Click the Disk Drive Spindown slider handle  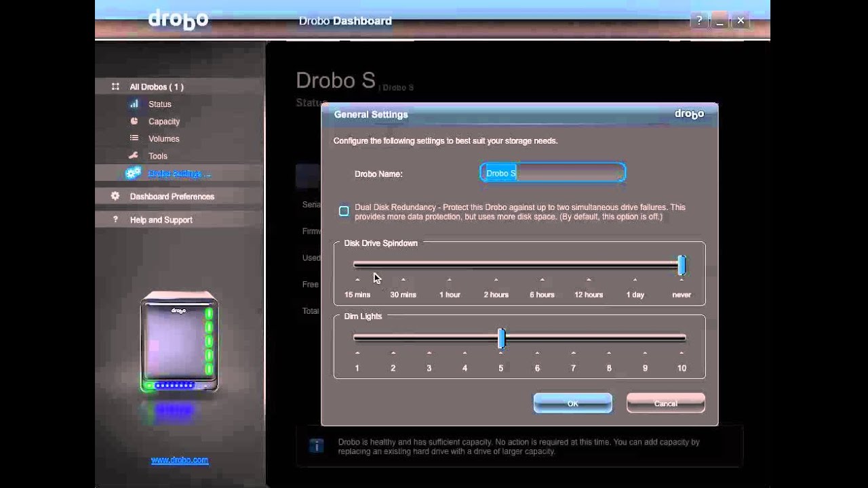(682, 265)
